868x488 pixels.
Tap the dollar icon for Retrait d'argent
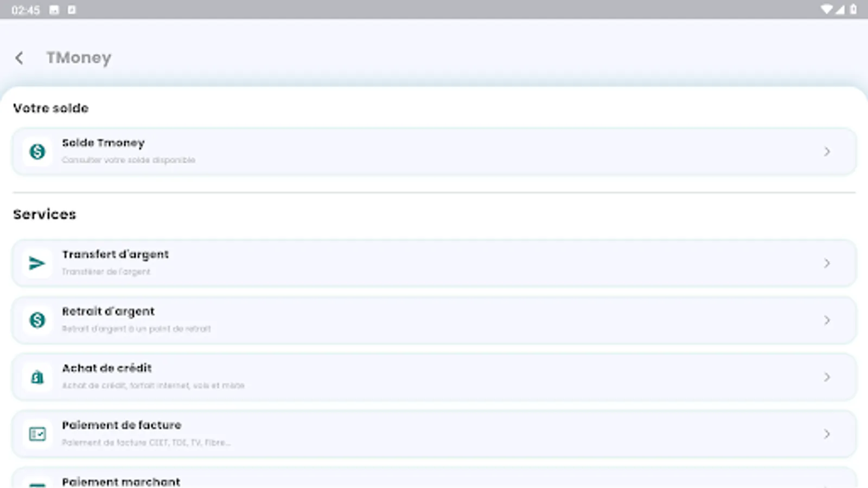point(37,320)
